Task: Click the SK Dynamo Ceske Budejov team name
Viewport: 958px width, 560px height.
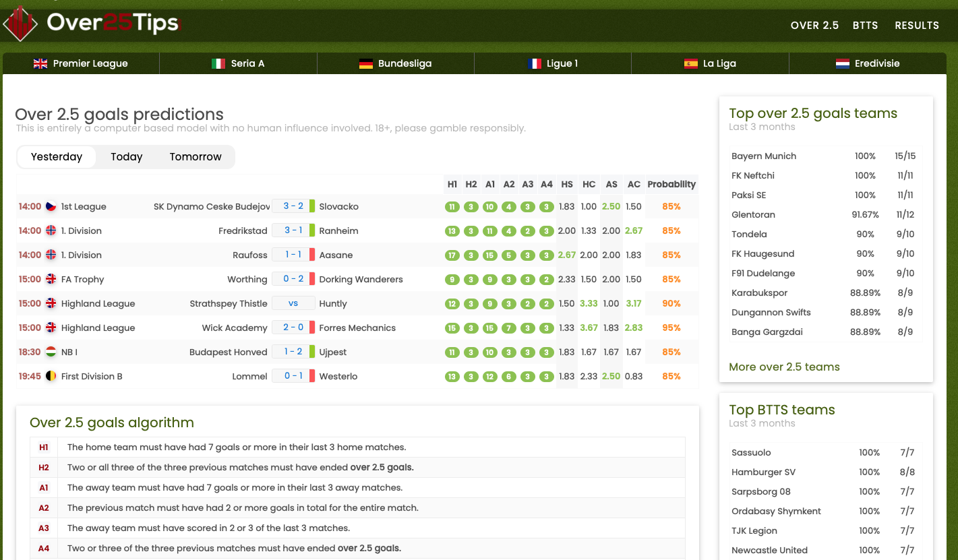Action: click(212, 206)
